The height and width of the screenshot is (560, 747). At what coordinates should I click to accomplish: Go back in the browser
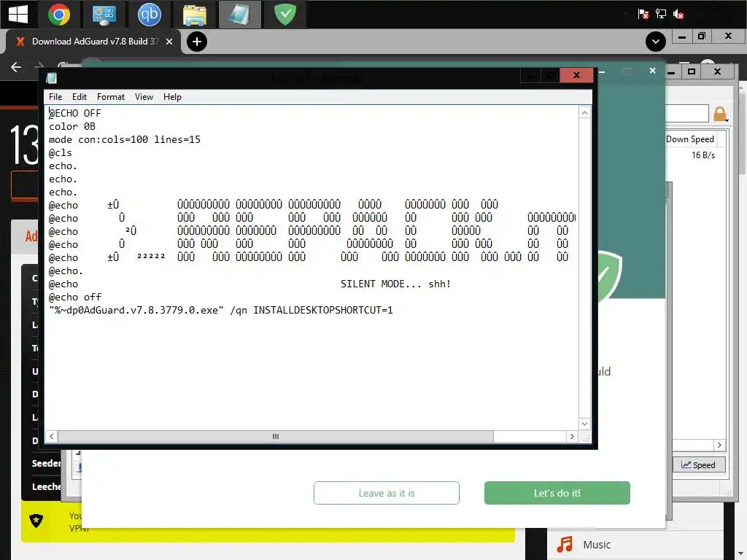point(16,67)
